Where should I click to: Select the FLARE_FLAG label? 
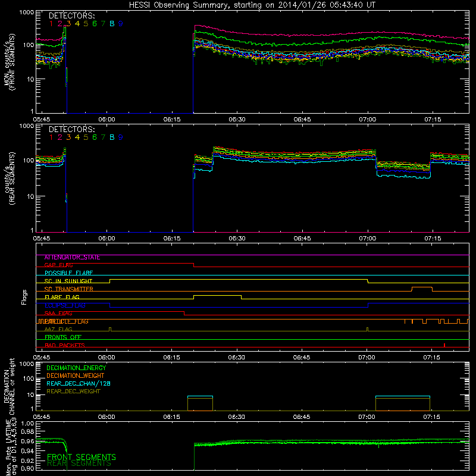(x=62, y=297)
